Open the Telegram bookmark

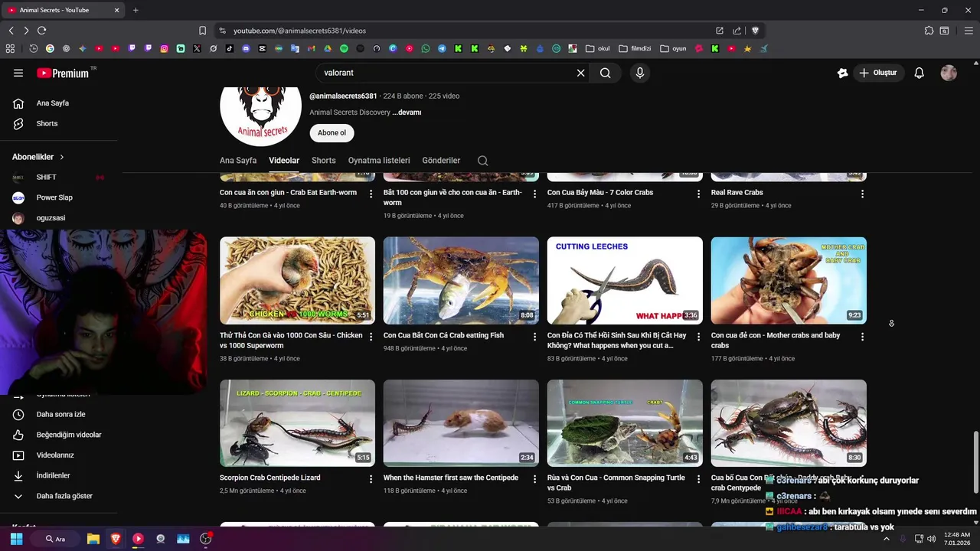click(x=442, y=48)
